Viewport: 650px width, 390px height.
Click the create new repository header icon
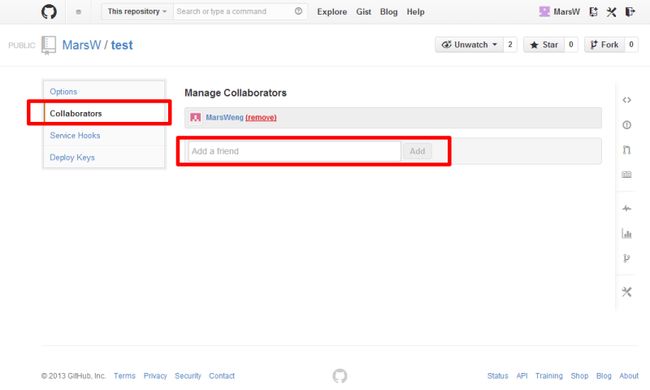point(593,12)
